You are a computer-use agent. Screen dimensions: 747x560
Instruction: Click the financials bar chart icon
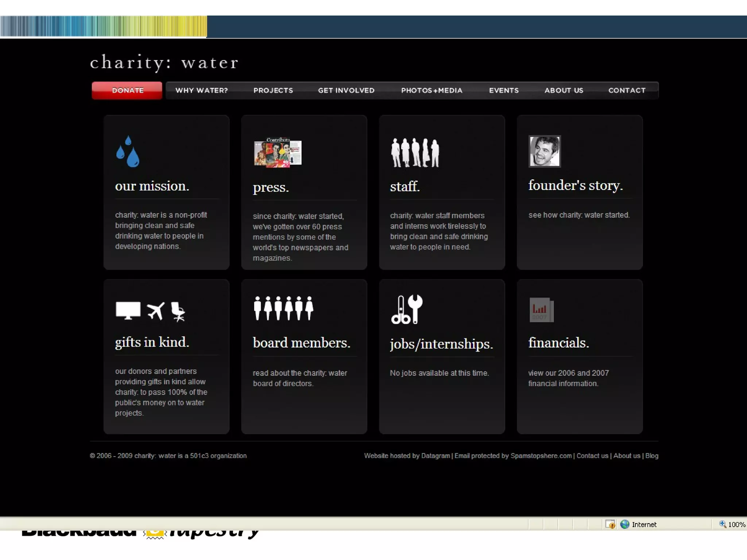(541, 310)
